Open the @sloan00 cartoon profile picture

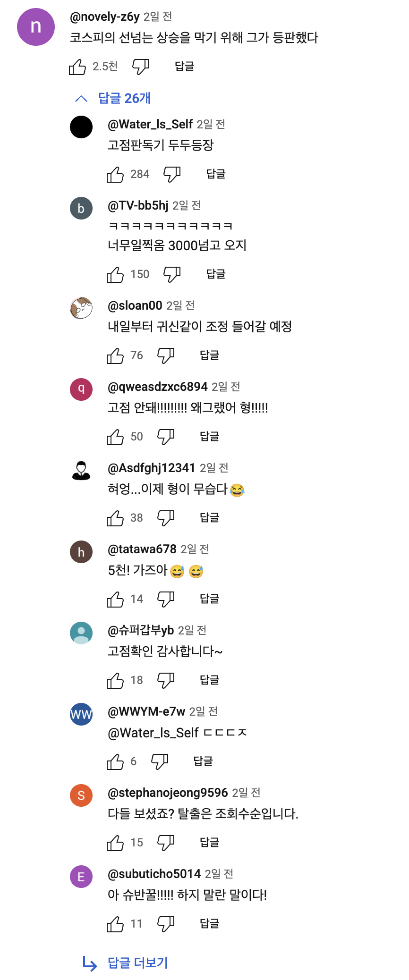tap(81, 308)
